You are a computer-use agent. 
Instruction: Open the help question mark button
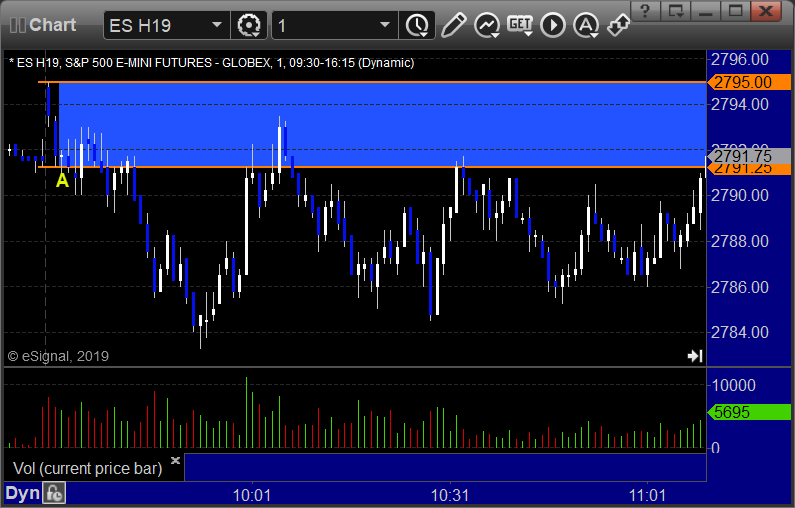645,10
